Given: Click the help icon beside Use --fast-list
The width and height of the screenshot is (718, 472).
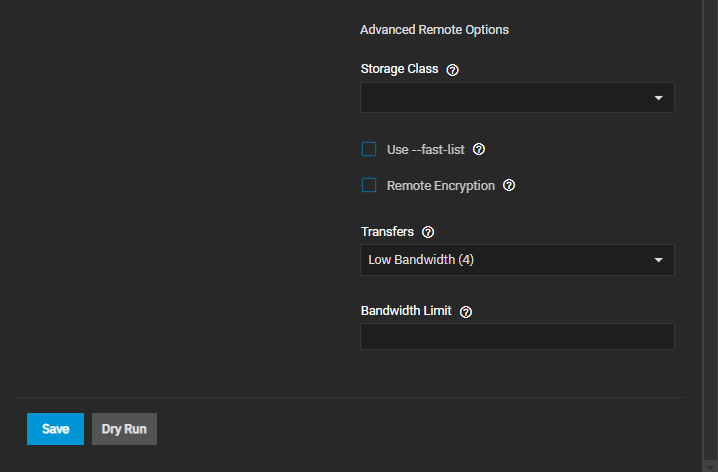Looking at the screenshot, I should click(x=479, y=150).
